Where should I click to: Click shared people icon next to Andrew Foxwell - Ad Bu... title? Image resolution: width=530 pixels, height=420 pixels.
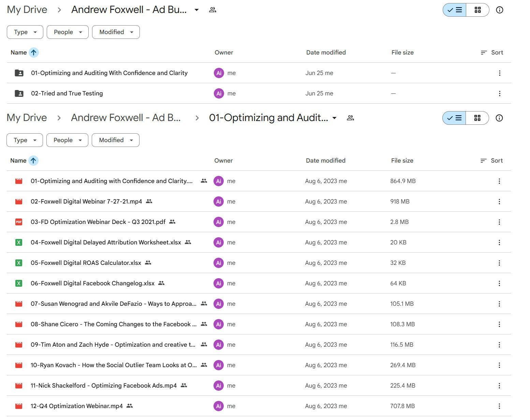(212, 10)
